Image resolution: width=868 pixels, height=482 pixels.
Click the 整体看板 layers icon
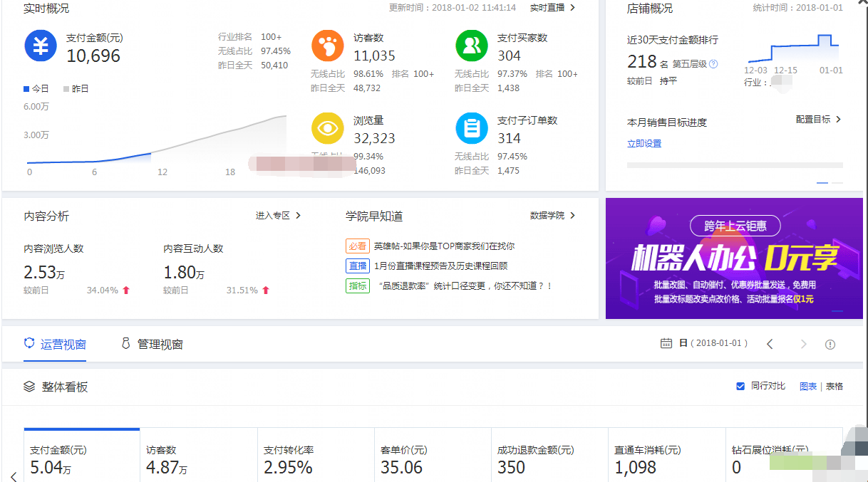tap(29, 387)
